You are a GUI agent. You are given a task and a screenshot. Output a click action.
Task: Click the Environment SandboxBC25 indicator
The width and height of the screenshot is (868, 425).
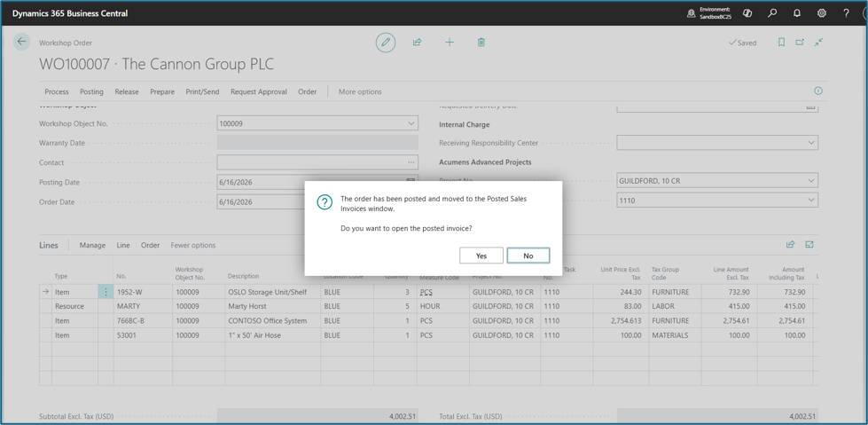709,13
